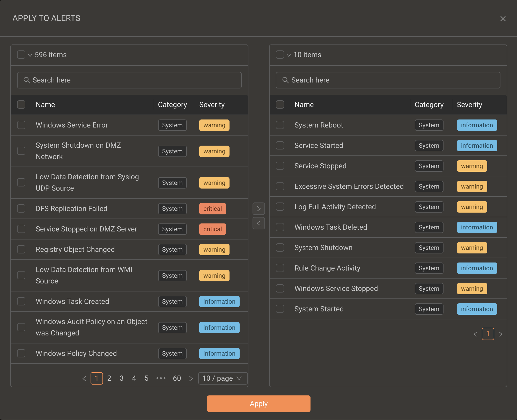Image resolution: width=517 pixels, height=420 pixels.
Task: Click Low Data Detection from WMI Source
Action: point(84,275)
